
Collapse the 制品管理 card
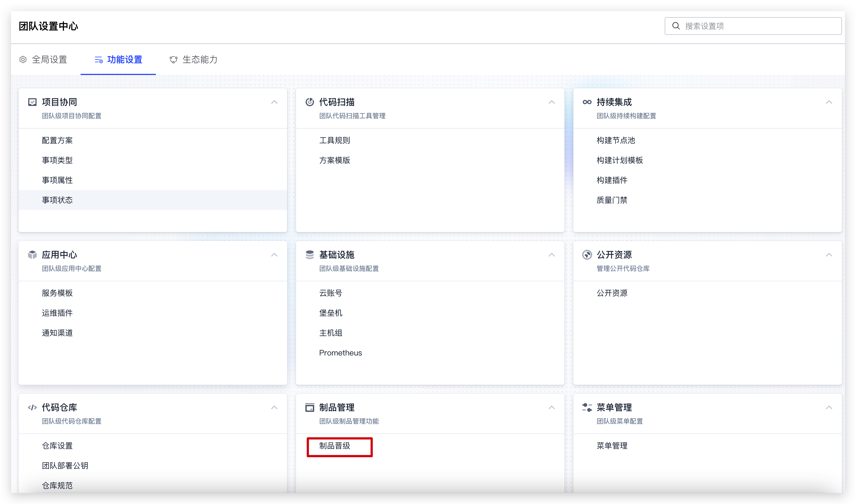click(x=551, y=407)
